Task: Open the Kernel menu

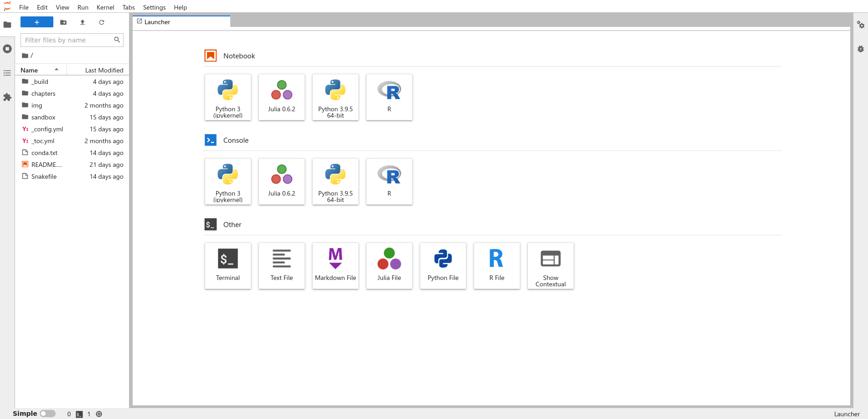Action: 105,7
